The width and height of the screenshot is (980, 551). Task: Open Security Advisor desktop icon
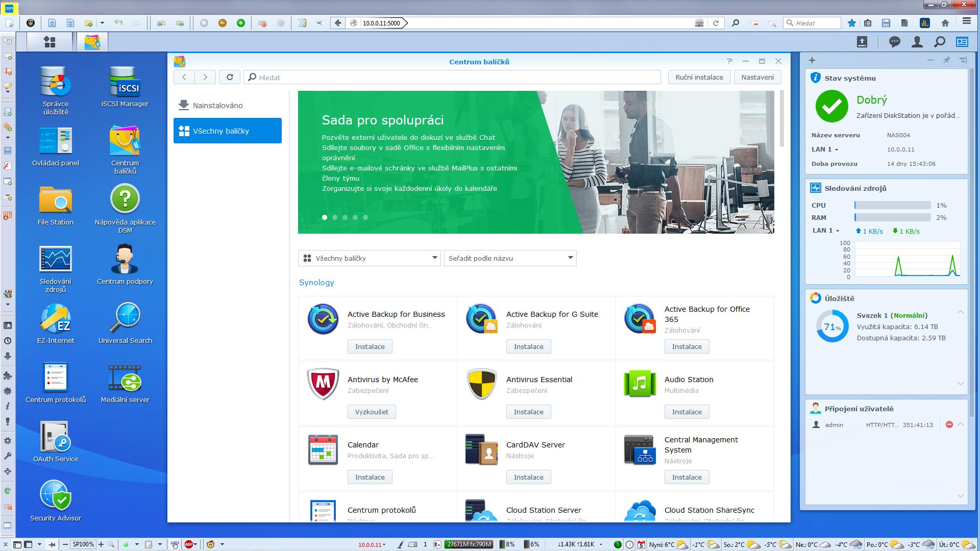click(56, 495)
